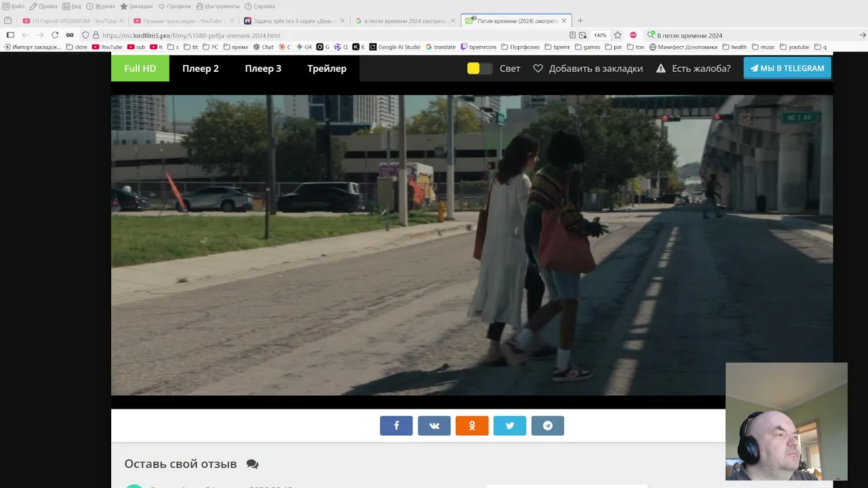The image size is (868, 488).
Task: Click the heart icon beside Добавить в закладки
Action: (538, 68)
